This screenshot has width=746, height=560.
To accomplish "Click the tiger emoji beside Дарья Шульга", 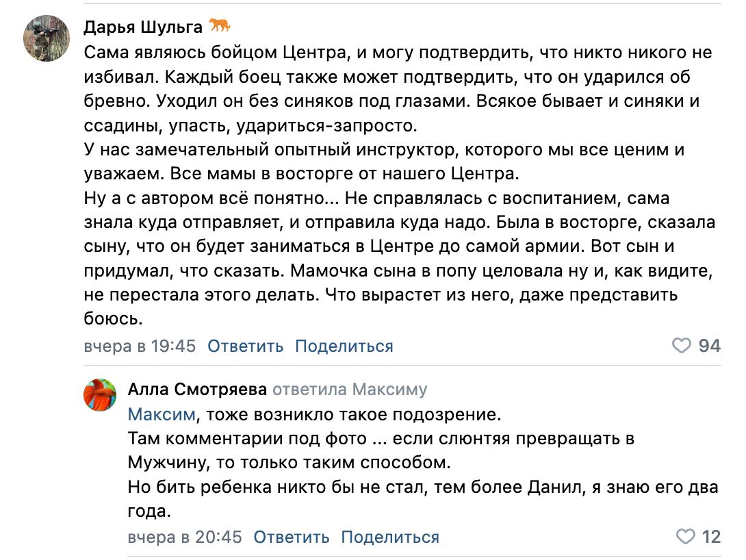I will point(220,25).
